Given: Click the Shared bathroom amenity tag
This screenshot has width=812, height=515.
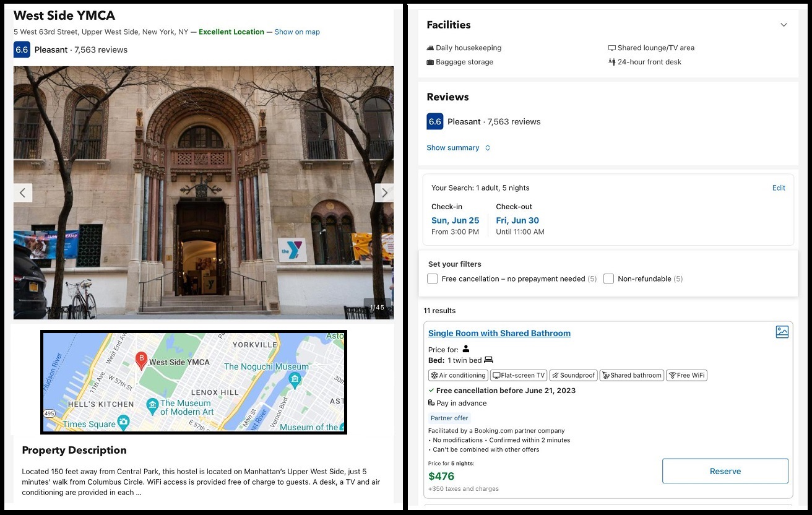Looking at the screenshot, I should click(632, 375).
